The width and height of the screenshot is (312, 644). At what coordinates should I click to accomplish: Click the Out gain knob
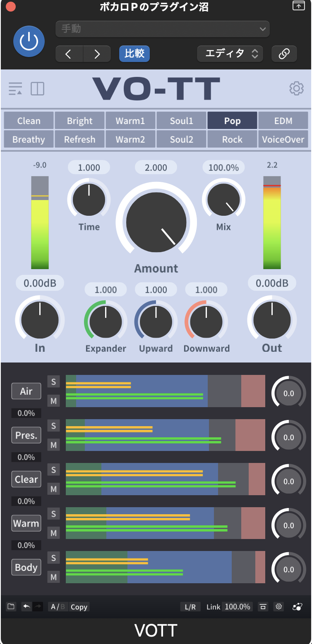[272, 320]
